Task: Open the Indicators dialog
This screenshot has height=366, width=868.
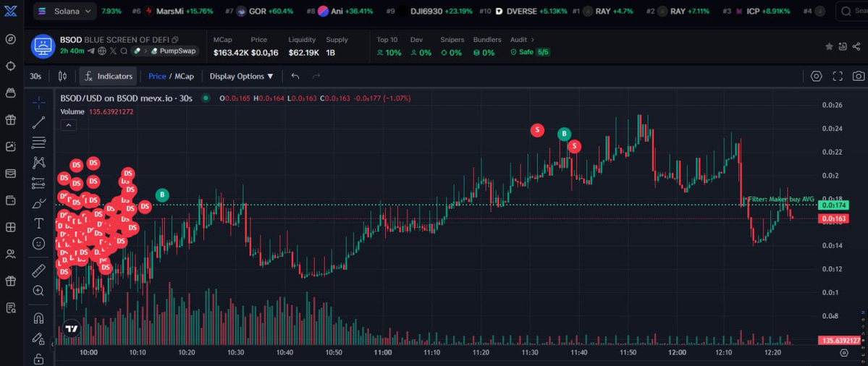Action: (108, 76)
